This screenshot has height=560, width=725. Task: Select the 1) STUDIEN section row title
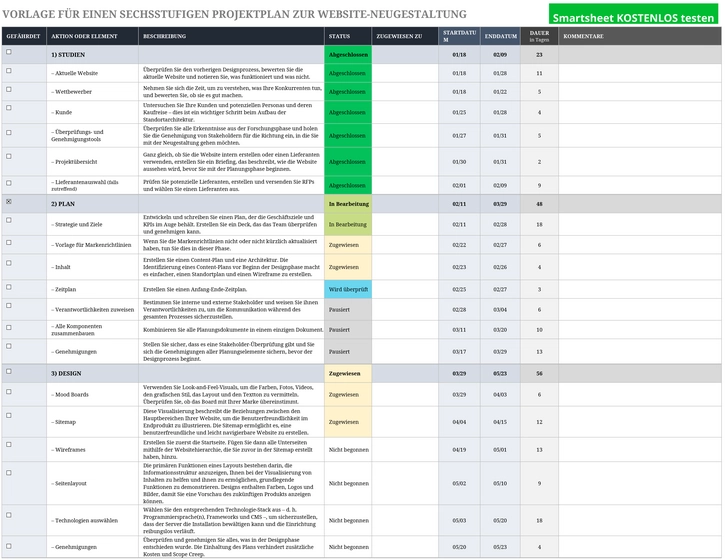coord(92,55)
